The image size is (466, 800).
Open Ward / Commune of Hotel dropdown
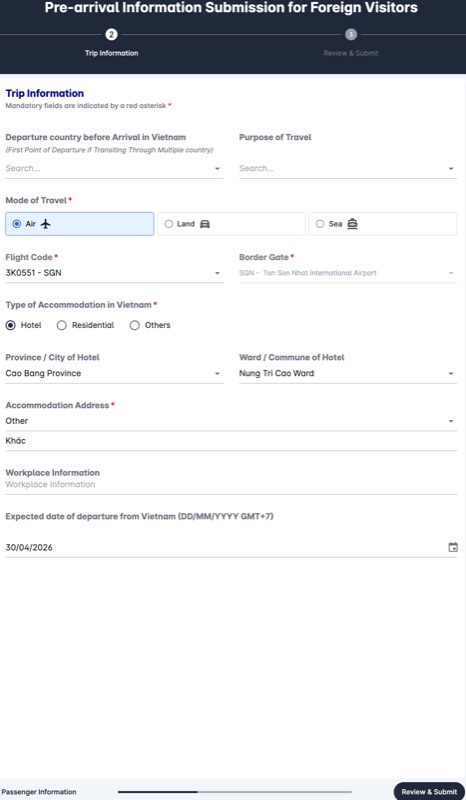[348, 373]
